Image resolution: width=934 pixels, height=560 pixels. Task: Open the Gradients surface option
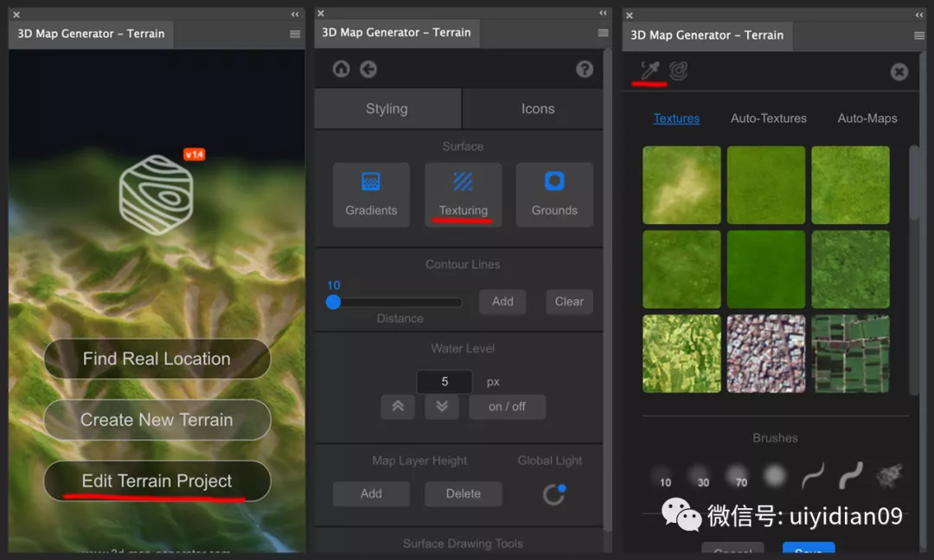click(x=371, y=194)
